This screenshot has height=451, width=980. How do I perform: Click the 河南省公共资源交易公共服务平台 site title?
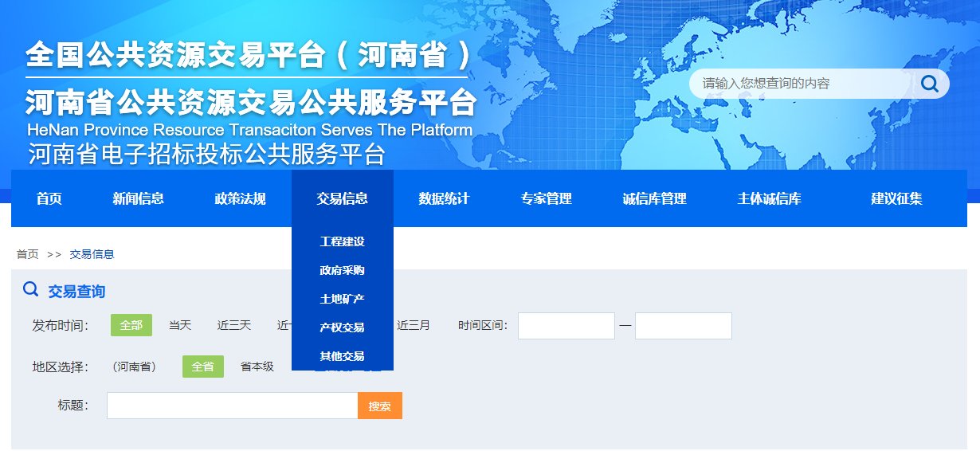pyautogui.click(x=251, y=102)
